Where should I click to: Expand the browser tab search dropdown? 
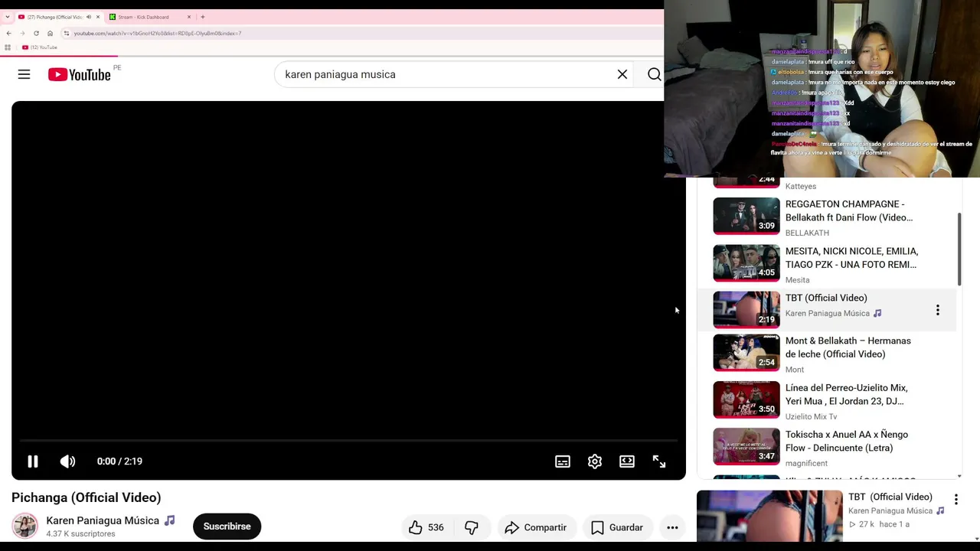point(7,17)
